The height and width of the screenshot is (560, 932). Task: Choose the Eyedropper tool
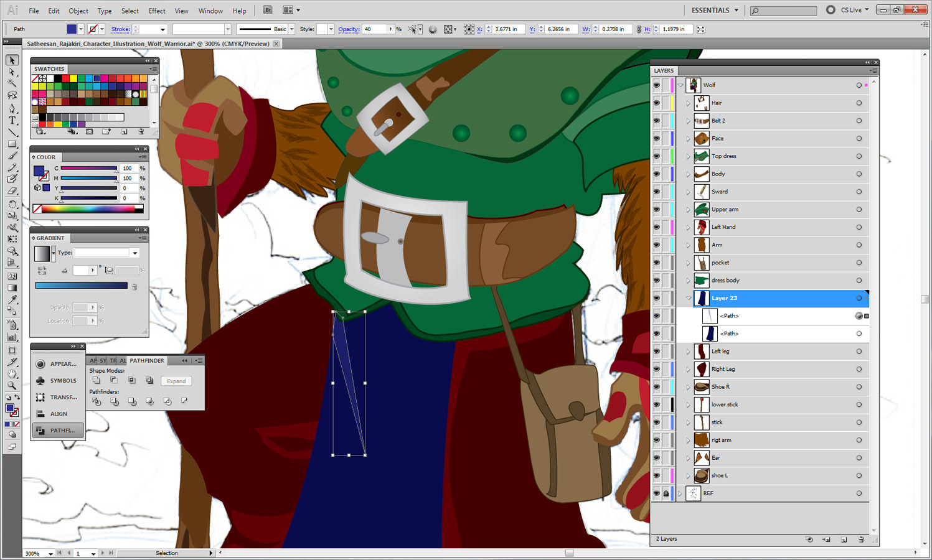coord(12,300)
